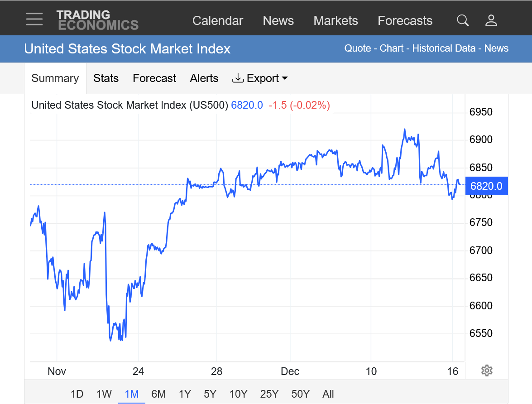Expand the Export dropdown

pyautogui.click(x=260, y=78)
